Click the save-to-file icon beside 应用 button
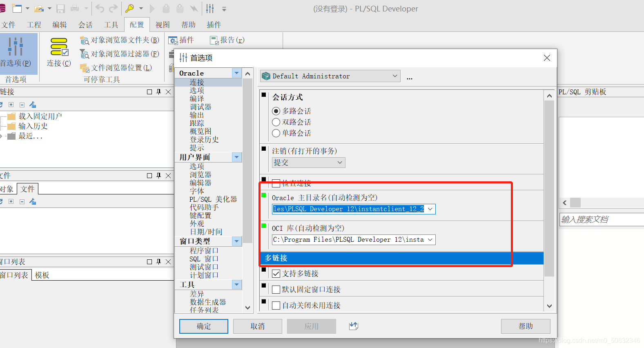Image resolution: width=644 pixels, height=348 pixels. 354,326
